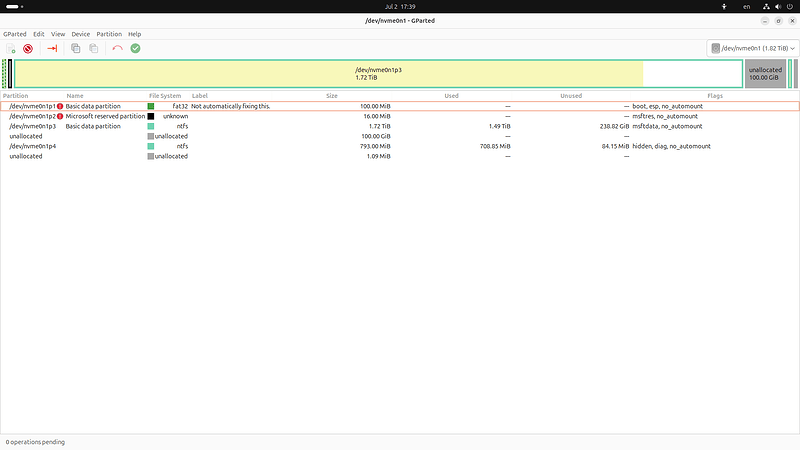This screenshot has width=800, height=450.
Task: Open the Device menu
Action: click(81, 34)
